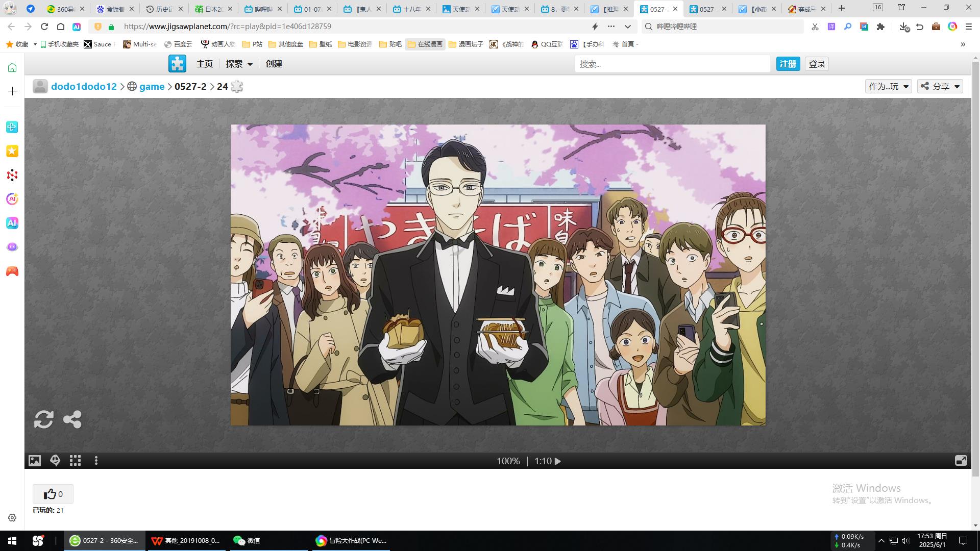The height and width of the screenshot is (551, 980).
Task: Open more options vertical dots menu
Action: click(96, 461)
